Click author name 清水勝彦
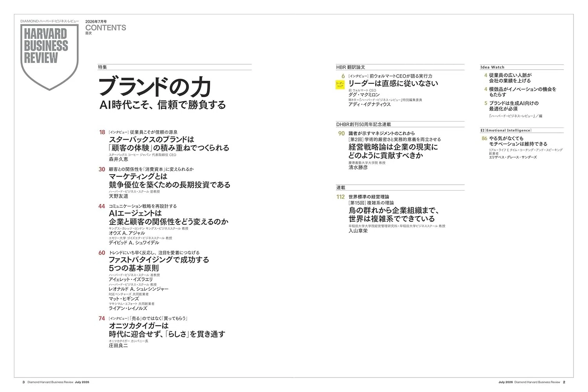The image size is (588, 392). pos(358,167)
